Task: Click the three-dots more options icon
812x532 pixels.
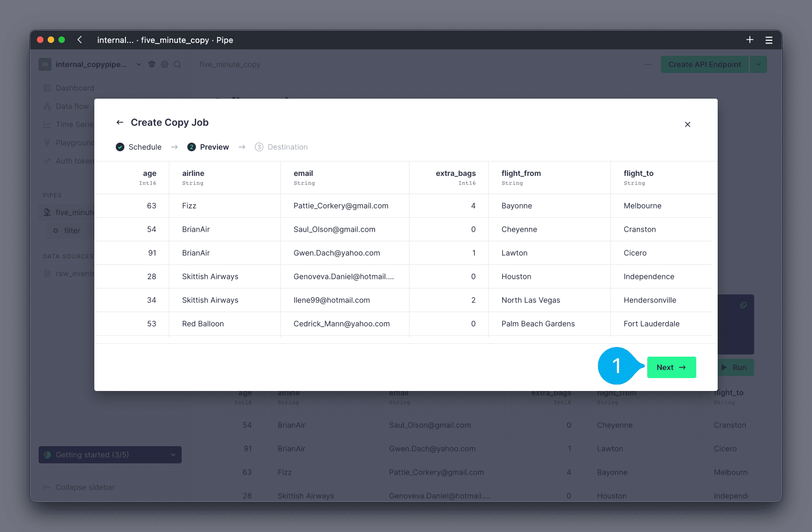Action: click(x=648, y=64)
